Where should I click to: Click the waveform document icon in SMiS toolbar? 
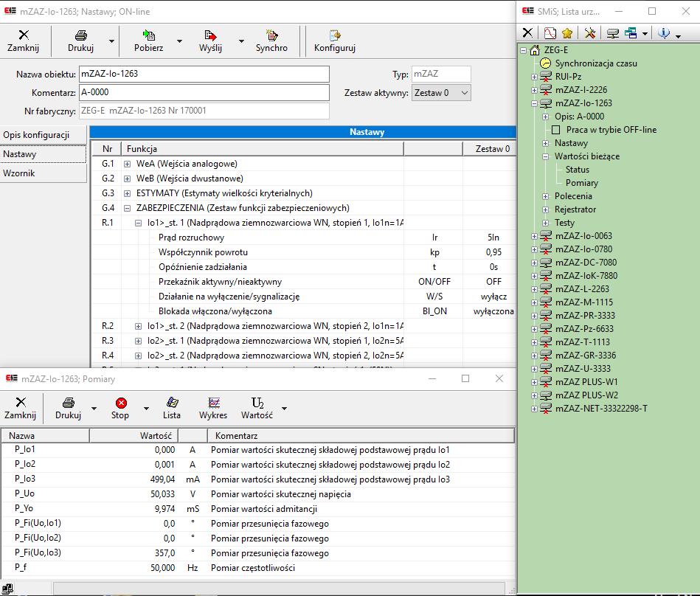coord(550,33)
